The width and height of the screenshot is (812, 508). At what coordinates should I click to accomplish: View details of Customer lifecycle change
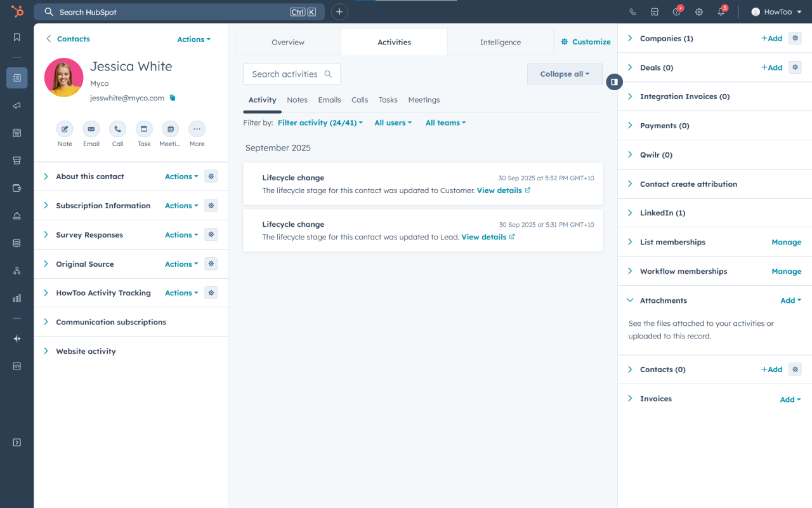tap(504, 190)
